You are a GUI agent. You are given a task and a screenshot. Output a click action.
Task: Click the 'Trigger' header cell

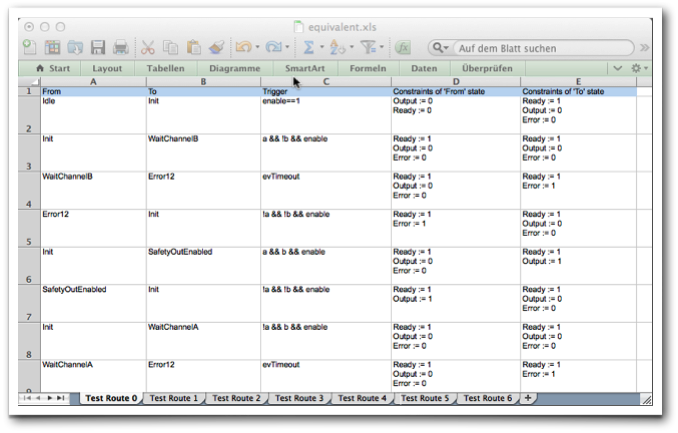coord(326,91)
